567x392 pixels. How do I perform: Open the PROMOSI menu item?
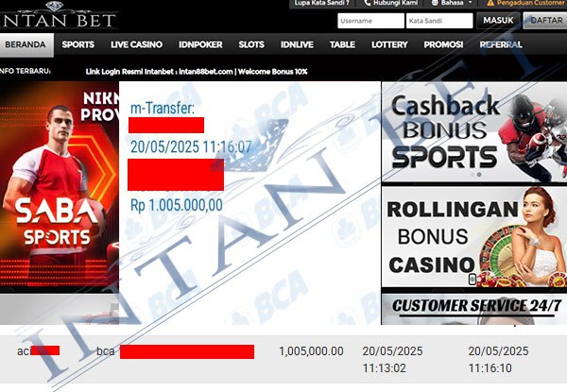click(443, 44)
